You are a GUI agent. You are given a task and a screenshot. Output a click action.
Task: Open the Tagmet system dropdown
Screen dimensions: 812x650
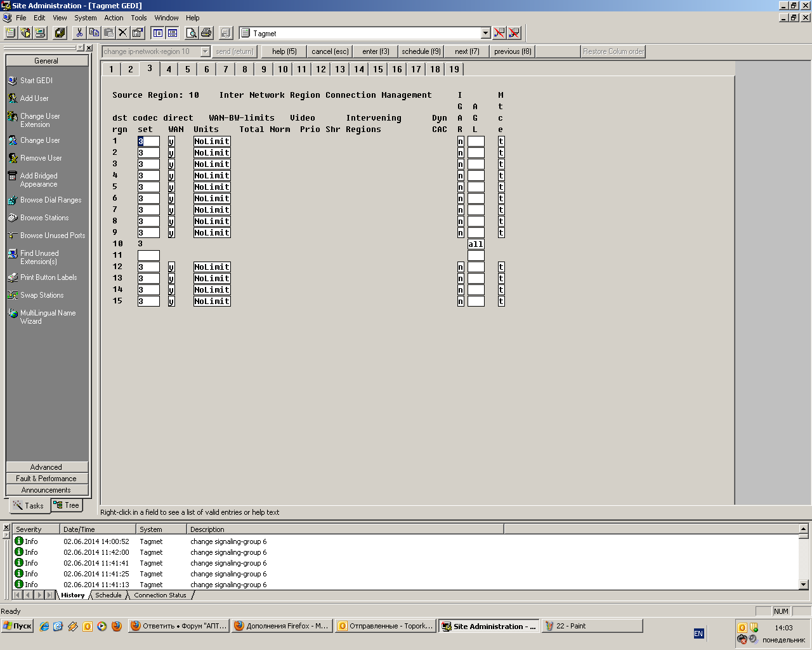point(486,33)
